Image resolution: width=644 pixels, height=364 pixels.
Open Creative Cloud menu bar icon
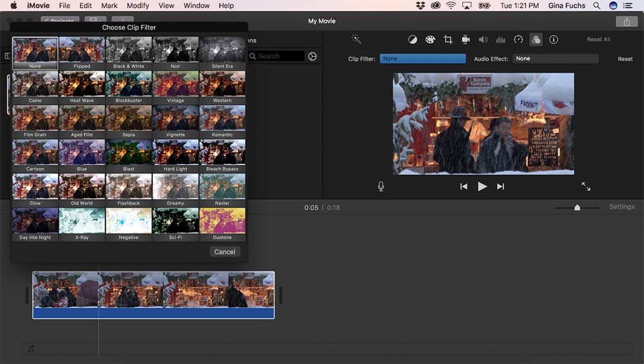tap(435, 5)
